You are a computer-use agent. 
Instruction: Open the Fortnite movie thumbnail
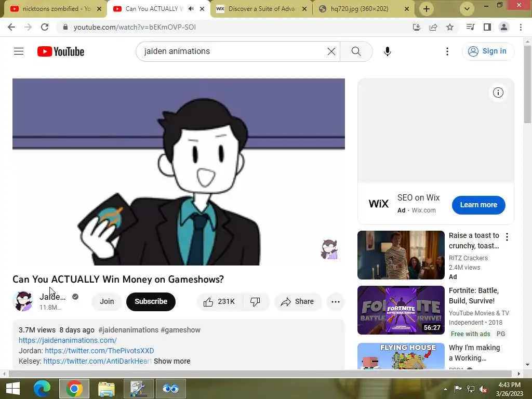pos(401,310)
